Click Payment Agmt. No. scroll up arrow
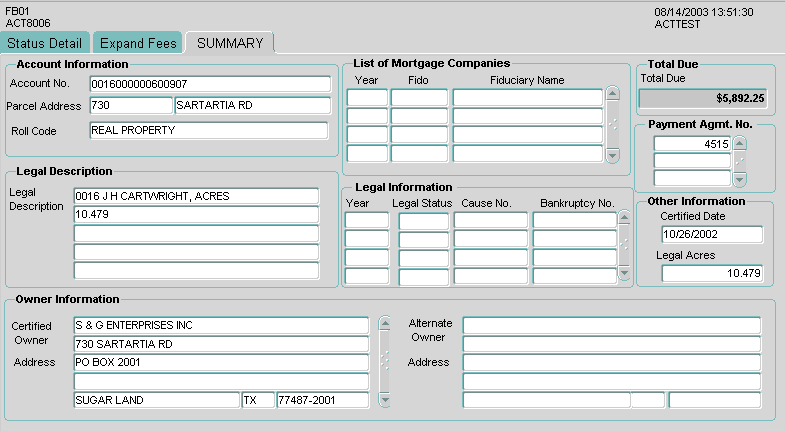The width and height of the screenshot is (785, 431). tap(740, 144)
